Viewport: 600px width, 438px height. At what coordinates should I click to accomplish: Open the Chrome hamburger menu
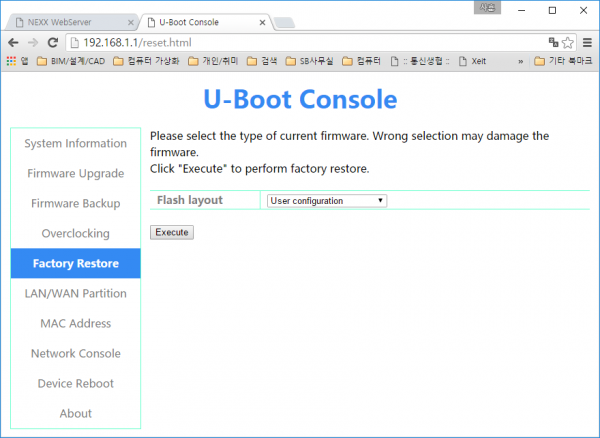coord(587,42)
